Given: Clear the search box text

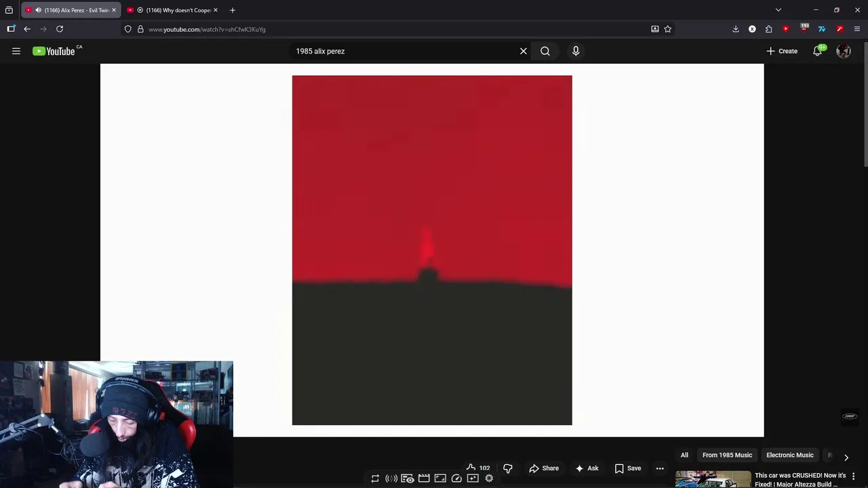Looking at the screenshot, I should (x=524, y=51).
